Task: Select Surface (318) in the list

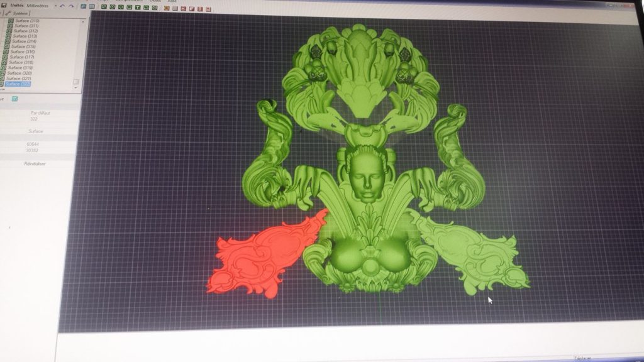Action: pos(21,62)
